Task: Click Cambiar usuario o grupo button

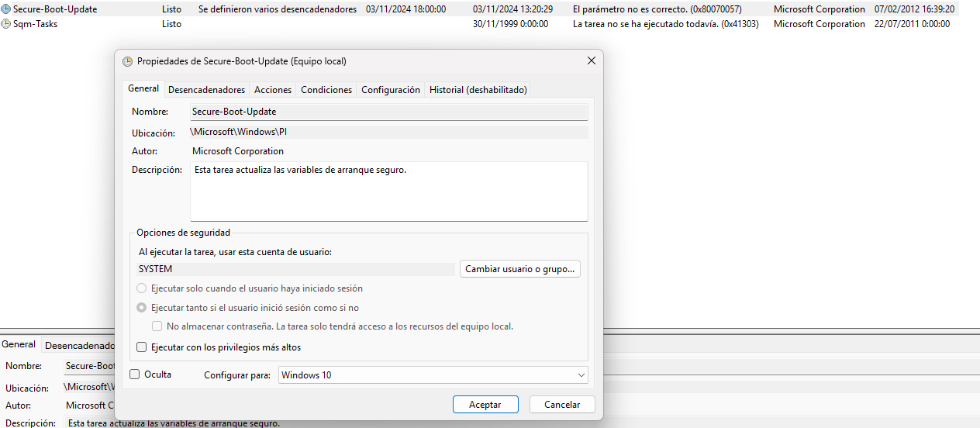Action: (520, 269)
